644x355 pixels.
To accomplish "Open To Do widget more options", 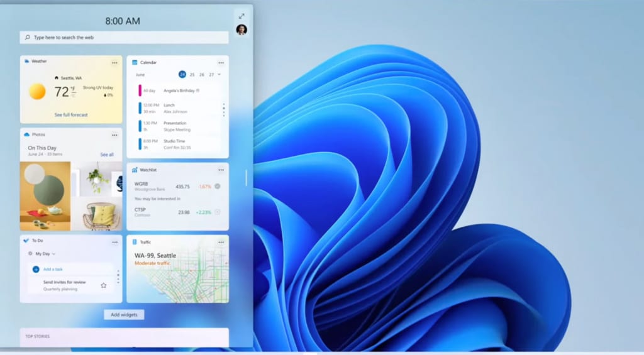I will tap(114, 243).
